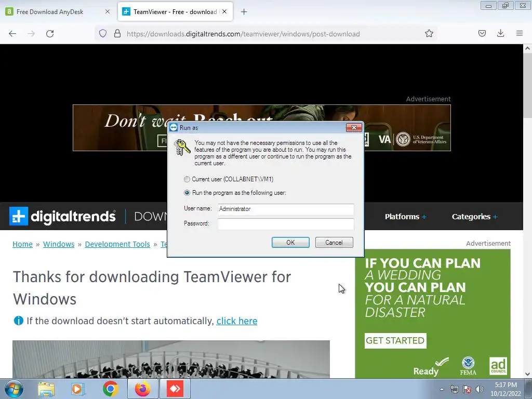Click scrollbar up arrow on page
This screenshot has width=532, height=399.
527,48
